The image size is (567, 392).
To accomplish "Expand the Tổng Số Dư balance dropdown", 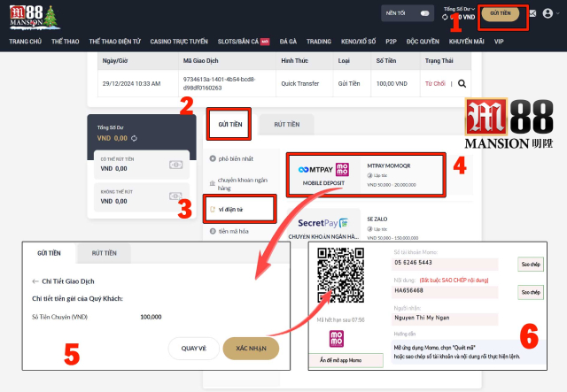I will (459, 9).
